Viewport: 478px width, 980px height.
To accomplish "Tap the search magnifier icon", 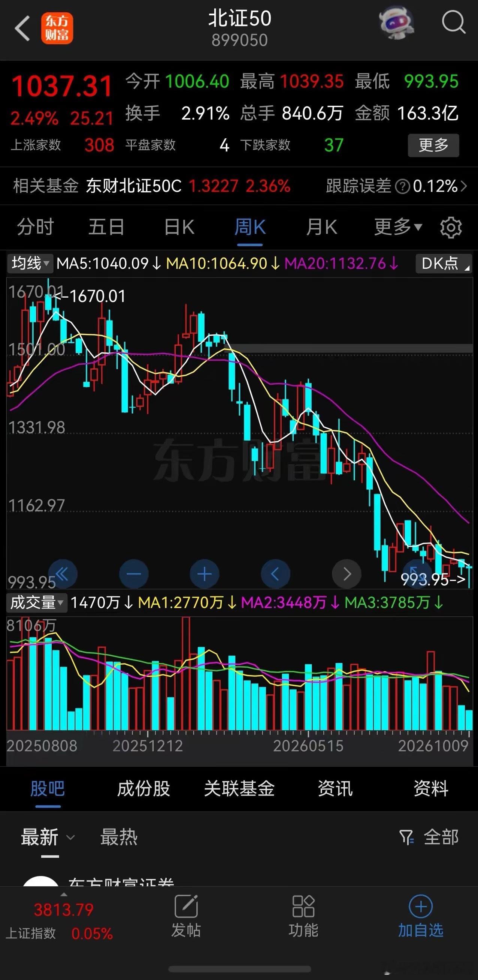I will click(x=453, y=22).
